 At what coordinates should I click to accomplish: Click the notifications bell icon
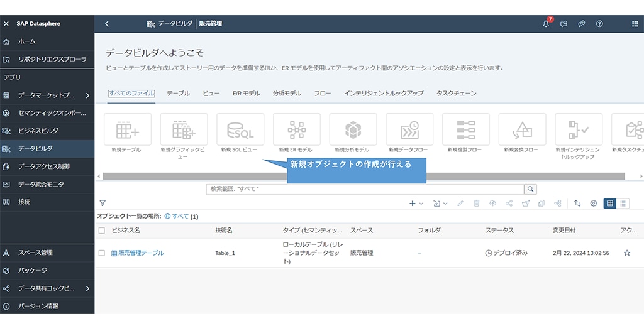pos(546,24)
